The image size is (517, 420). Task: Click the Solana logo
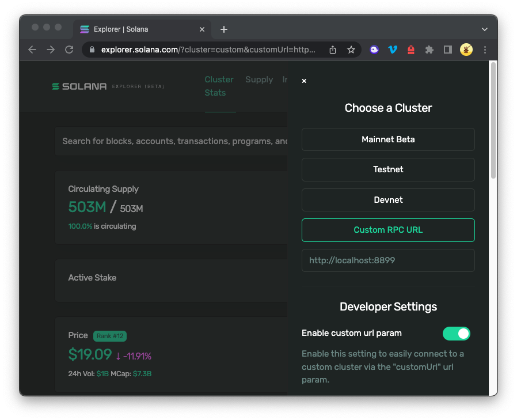tap(79, 86)
